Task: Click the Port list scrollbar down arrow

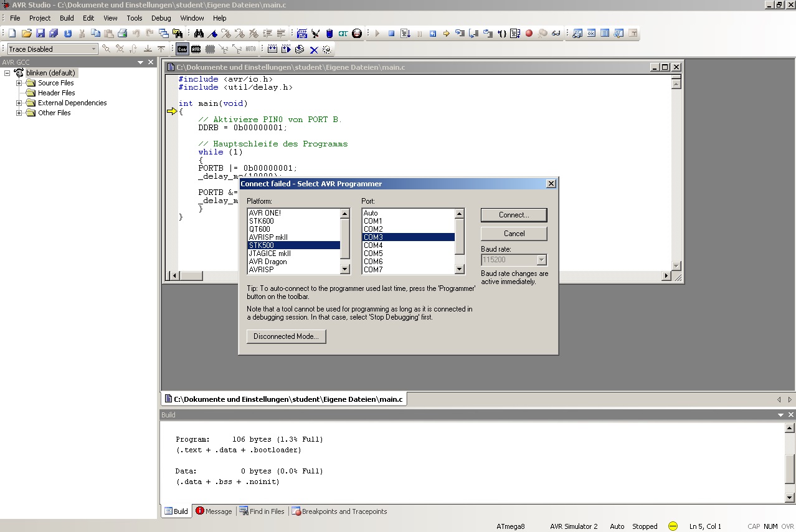Action: (460, 269)
